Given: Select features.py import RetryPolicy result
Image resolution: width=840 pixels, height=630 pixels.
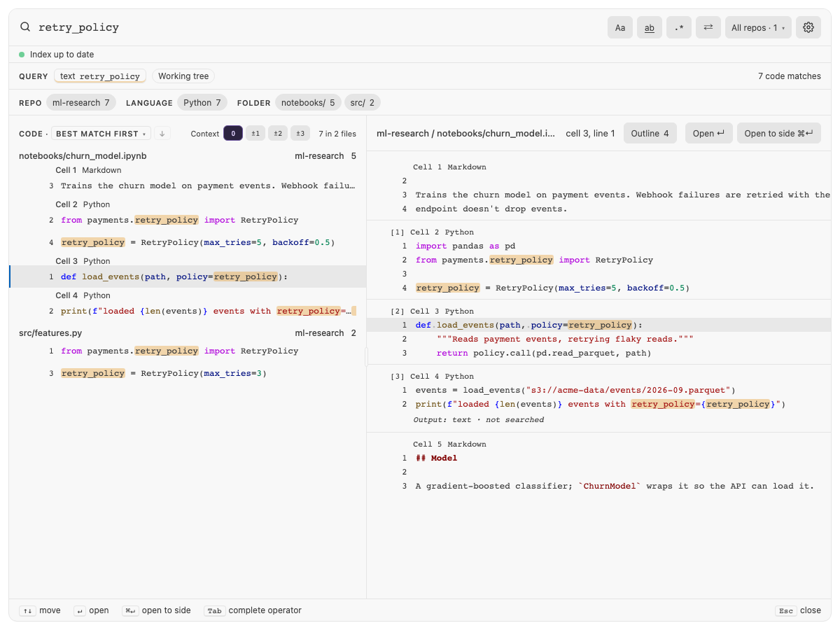Looking at the screenshot, I should click(188, 351).
